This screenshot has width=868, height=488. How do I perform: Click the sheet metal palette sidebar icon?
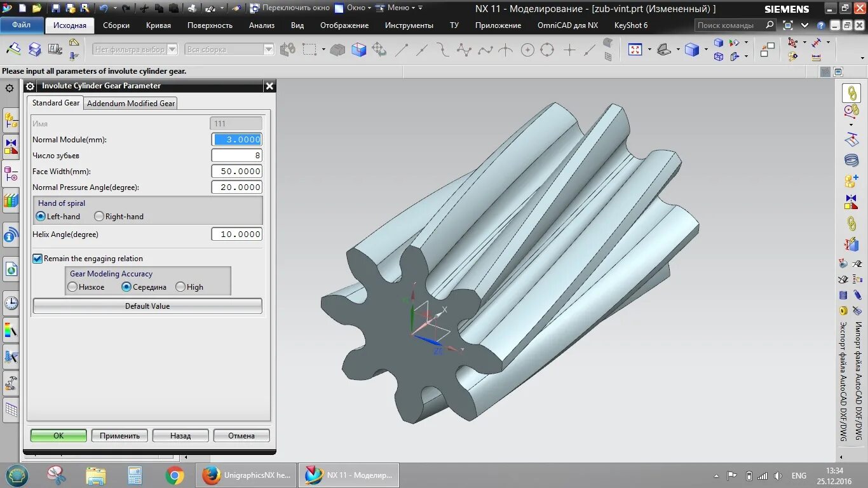click(11, 410)
